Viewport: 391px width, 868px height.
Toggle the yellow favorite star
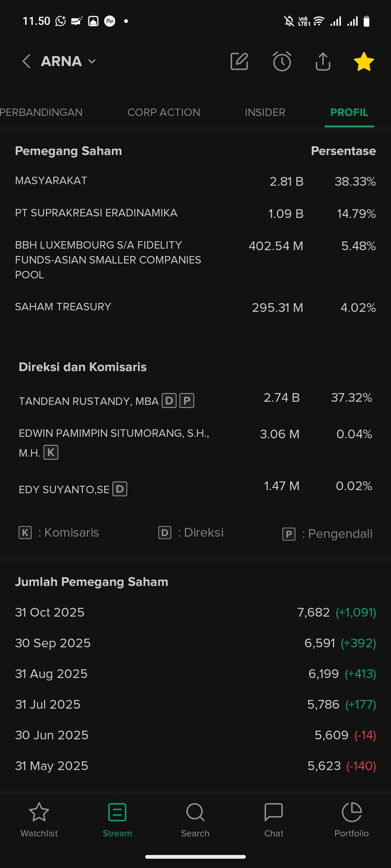point(364,61)
